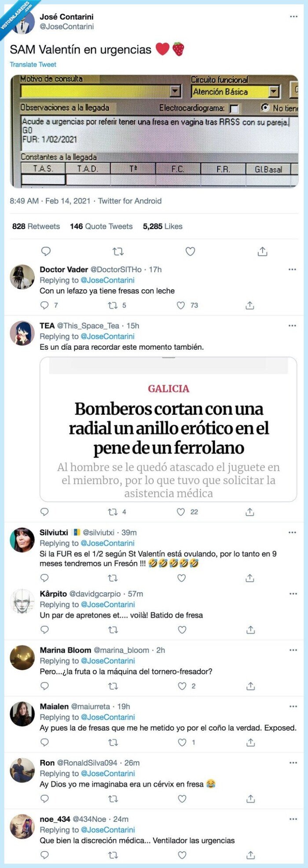Retweet the main SAM Valentín tweet
The height and width of the screenshot is (868, 308).
coord(118,251)
